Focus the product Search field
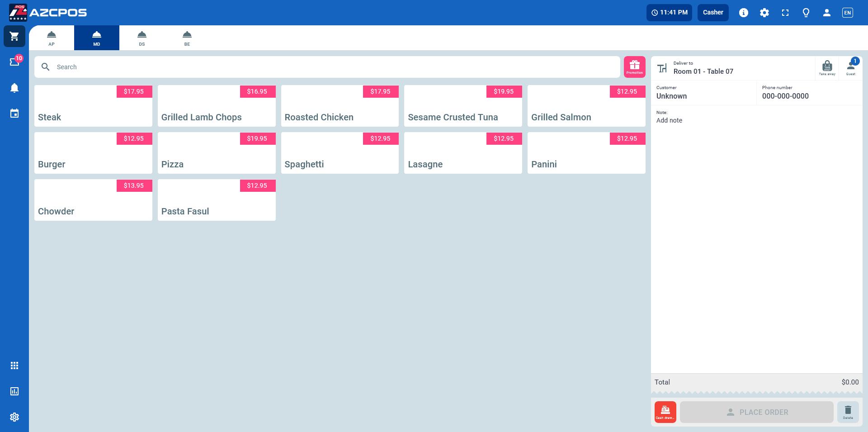868x432 pixels. point(327,67)
